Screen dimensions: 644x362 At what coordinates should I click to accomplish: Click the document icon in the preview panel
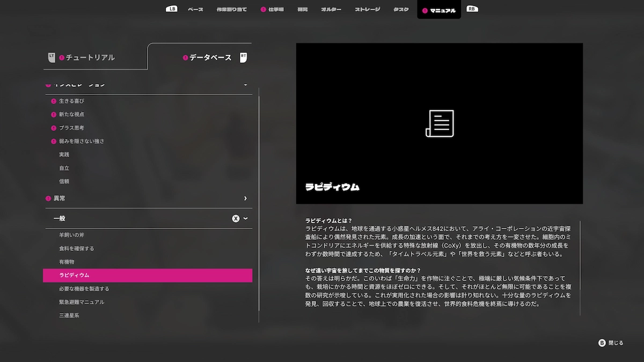[440, 123]
